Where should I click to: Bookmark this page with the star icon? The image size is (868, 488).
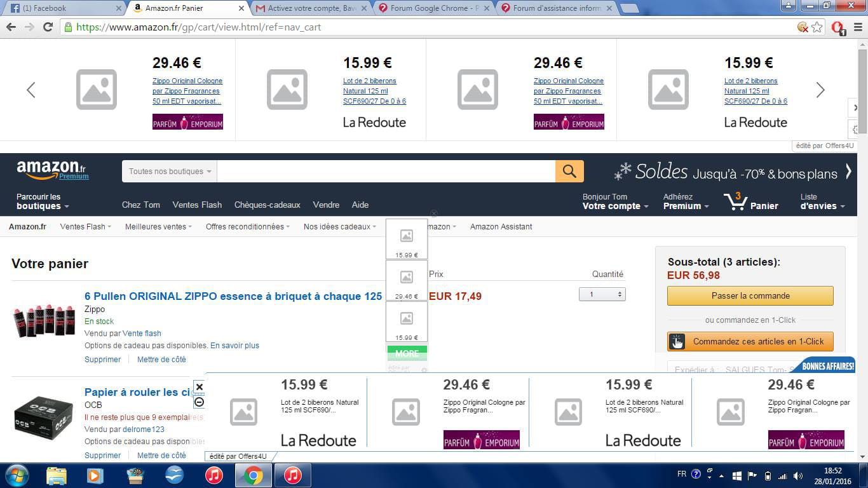coord(817,27)
